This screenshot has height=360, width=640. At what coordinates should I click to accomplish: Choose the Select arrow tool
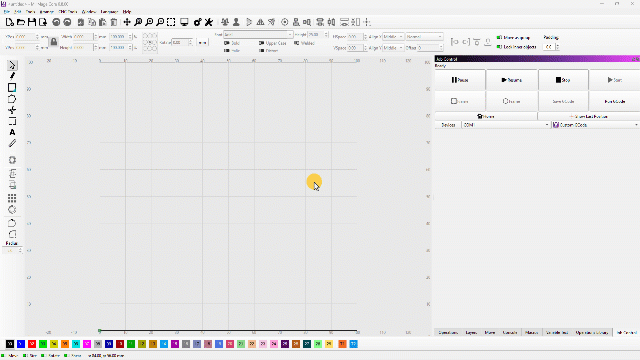click(12, 65)
